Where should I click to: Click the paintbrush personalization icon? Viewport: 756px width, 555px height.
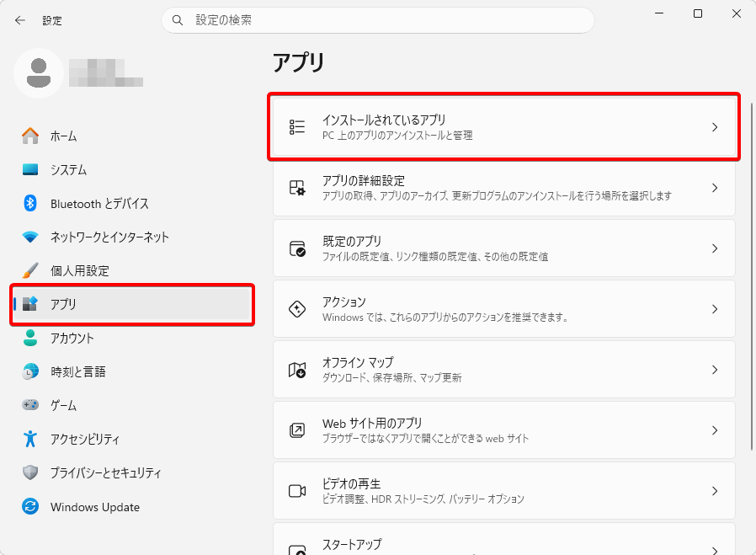click(30, 270)
